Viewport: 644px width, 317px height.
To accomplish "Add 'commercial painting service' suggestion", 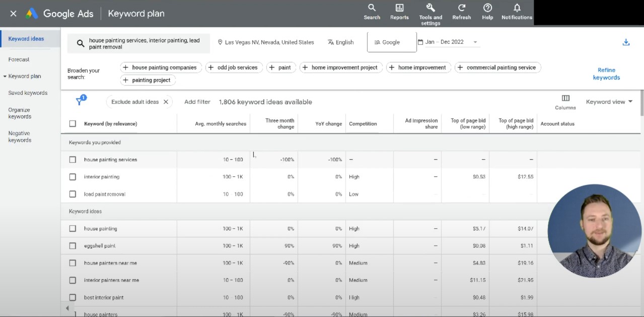I will (497, 68).
